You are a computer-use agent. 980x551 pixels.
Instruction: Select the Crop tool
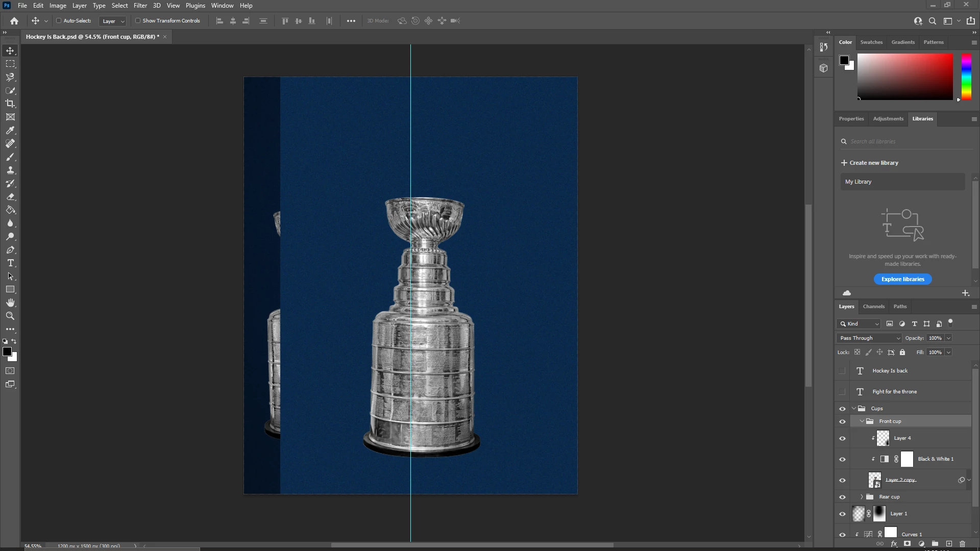tap(10, 104)
